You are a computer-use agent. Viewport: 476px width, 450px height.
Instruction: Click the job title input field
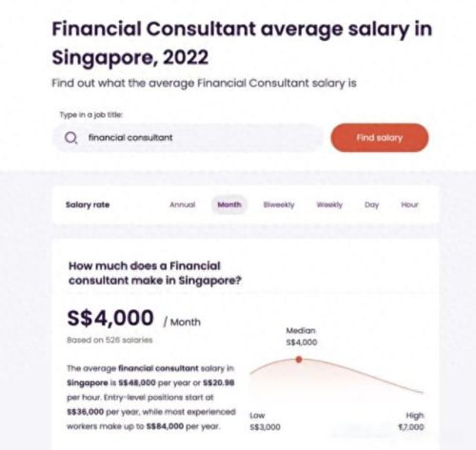point(188,138)
